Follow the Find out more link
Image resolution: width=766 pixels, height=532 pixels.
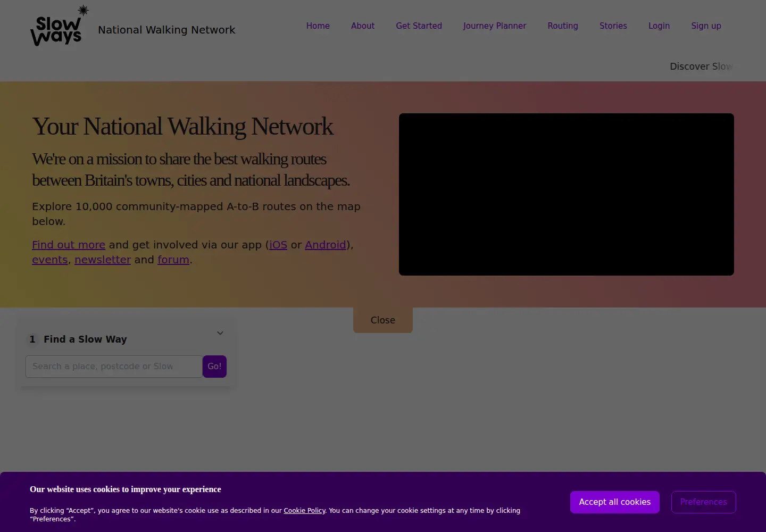pyautogui.click(x=69, y=245)
